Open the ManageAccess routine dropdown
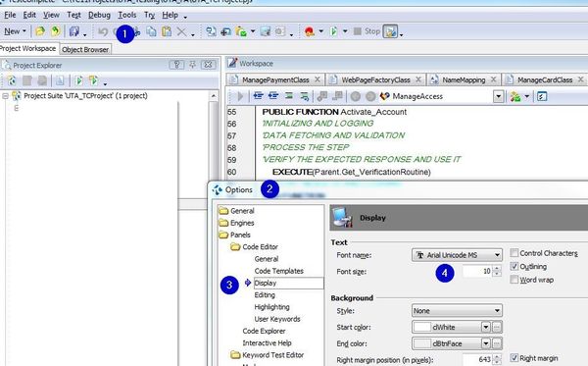588x366 pixels. (x=498, y=96)
